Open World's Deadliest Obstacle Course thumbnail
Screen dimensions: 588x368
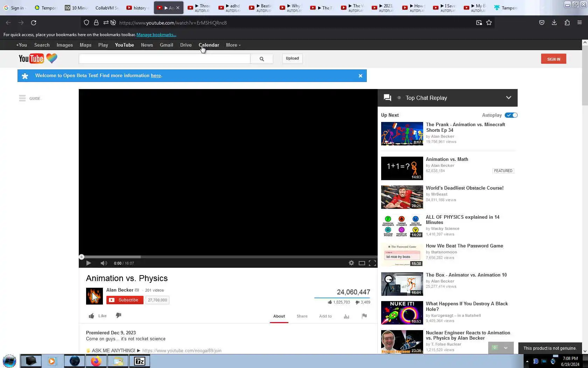click(x=402, y=197)
